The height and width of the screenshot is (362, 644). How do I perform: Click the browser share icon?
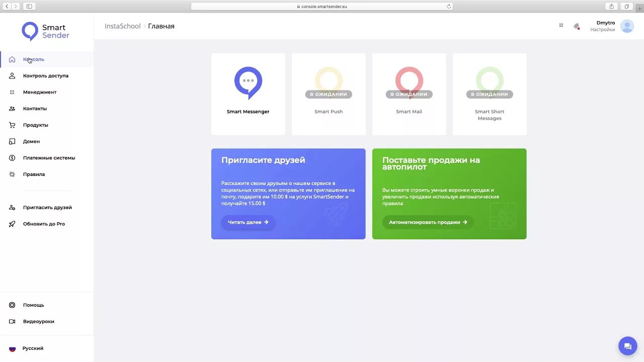point(611,7)
